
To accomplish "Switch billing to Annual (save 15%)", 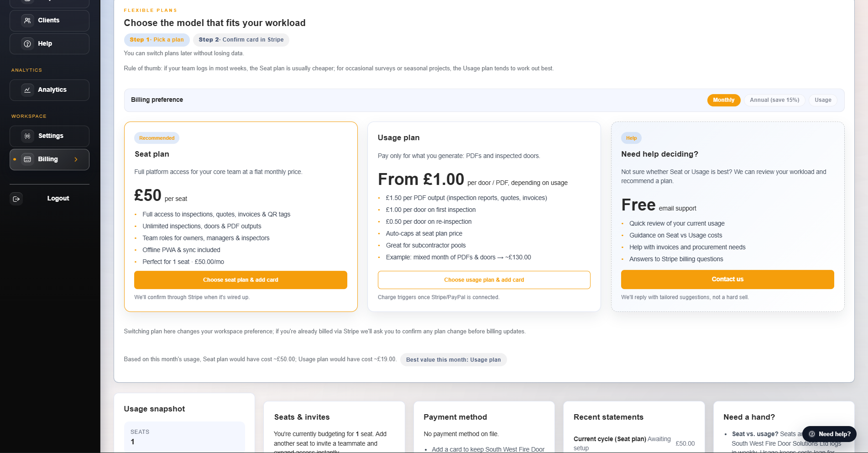I will tap(774, 100).
